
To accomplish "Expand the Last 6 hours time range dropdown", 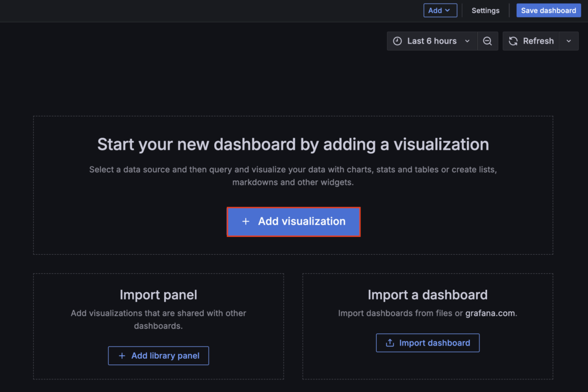I will click(x=467, y=41).
